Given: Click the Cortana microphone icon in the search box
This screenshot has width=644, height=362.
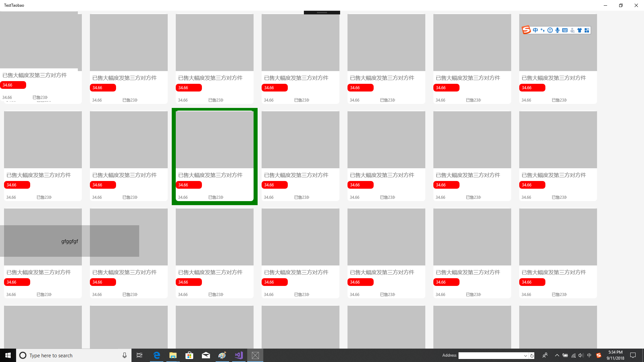Looking at the screenshot, I should point(124,355).
